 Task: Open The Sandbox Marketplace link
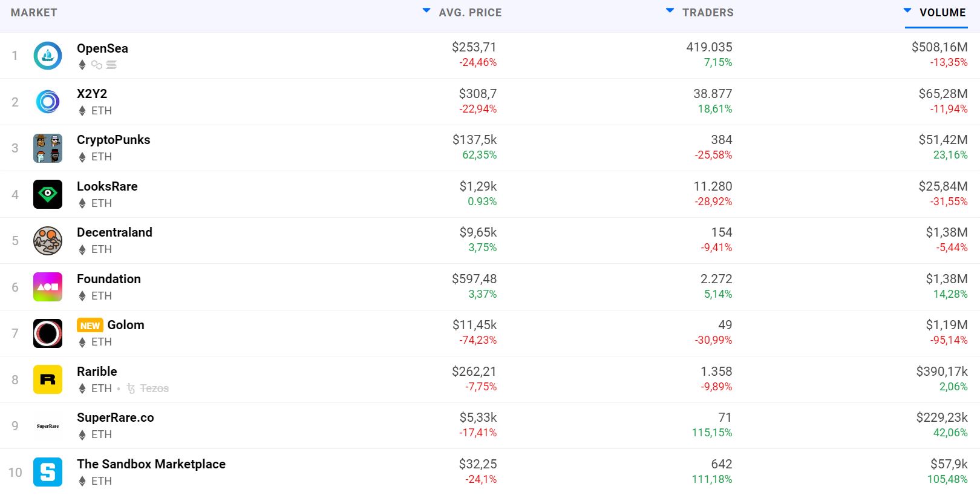(x=151, y=464)
